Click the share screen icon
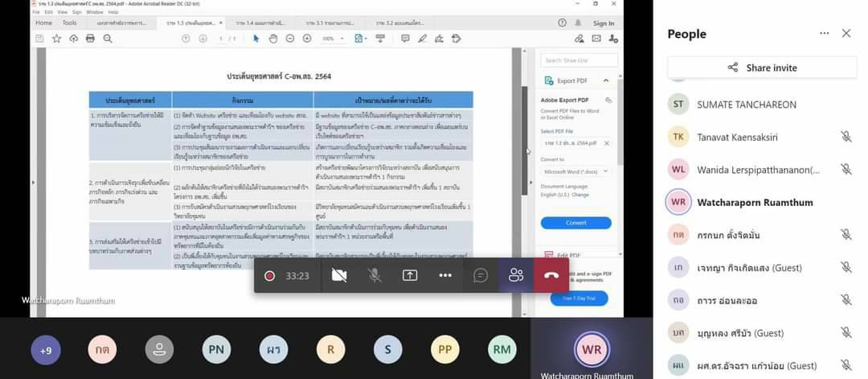Viewport: 868px width, 379px height. pyautogui.click(x=410, y=275)
